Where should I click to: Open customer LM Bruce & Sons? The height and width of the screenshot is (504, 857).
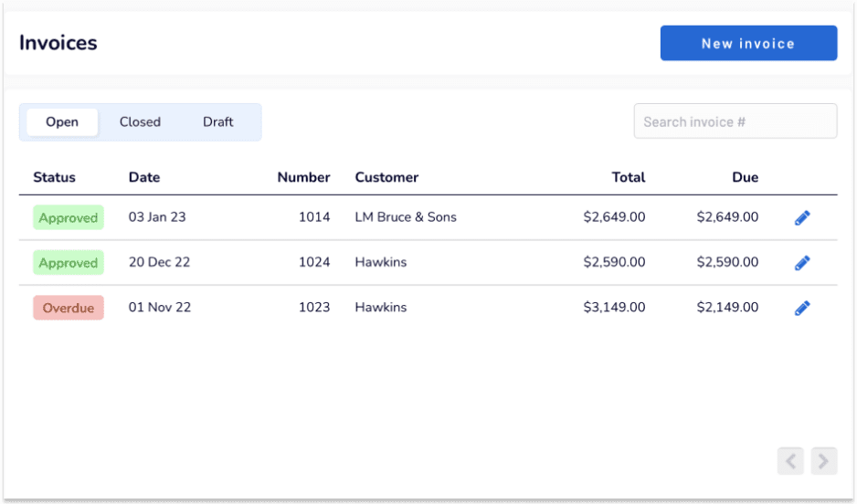click(406, 216)
